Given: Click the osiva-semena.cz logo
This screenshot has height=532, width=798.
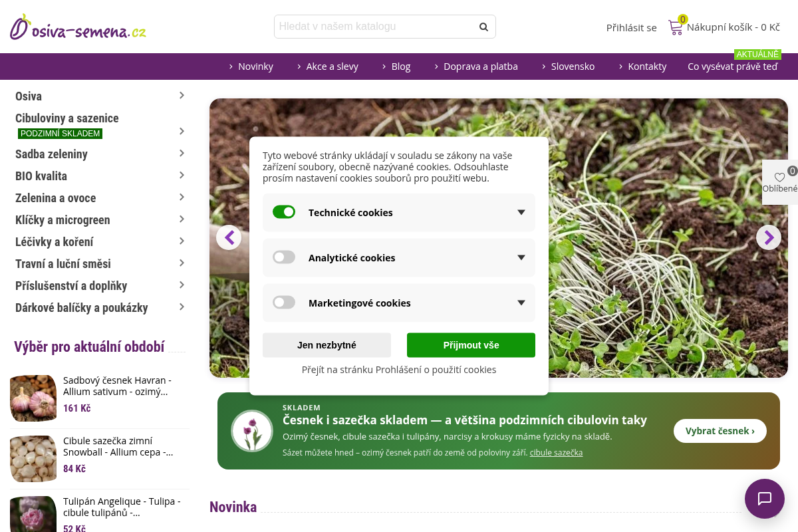Looking at the screenshot, I should (x=78, y=27).
